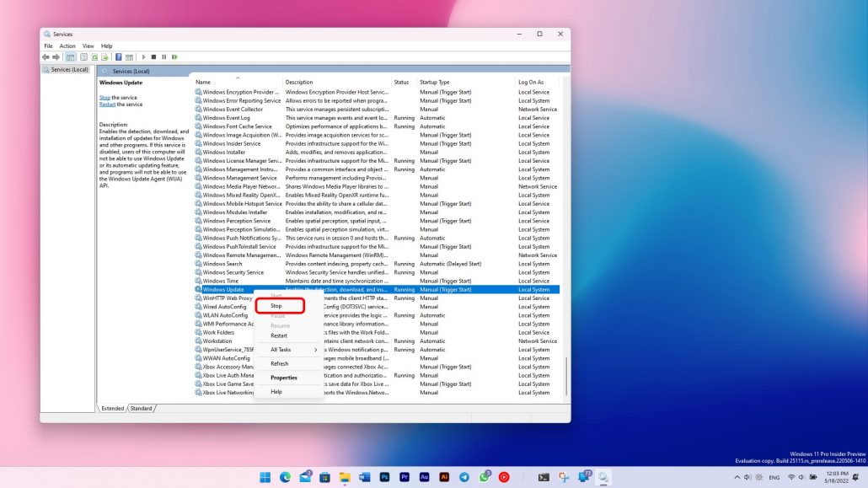Screen dimensions: 868x488
Task: Show hidden icons in the system tray
Action: (737, 477)
